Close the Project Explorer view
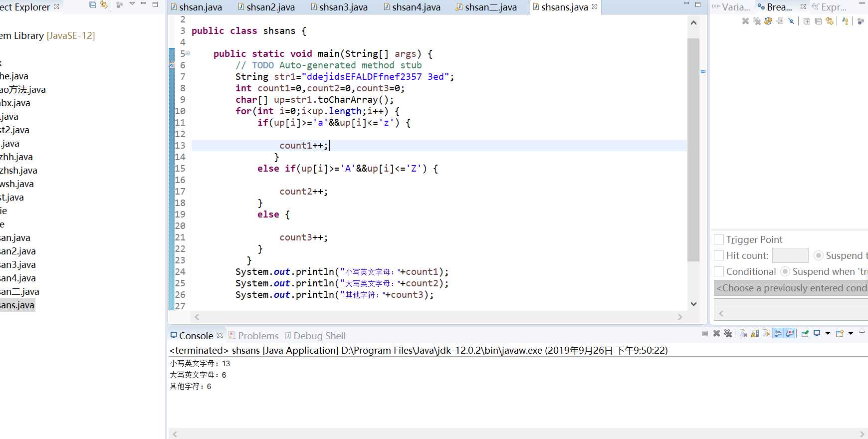The height and width of the screenshot is (439, 868). 56,6
